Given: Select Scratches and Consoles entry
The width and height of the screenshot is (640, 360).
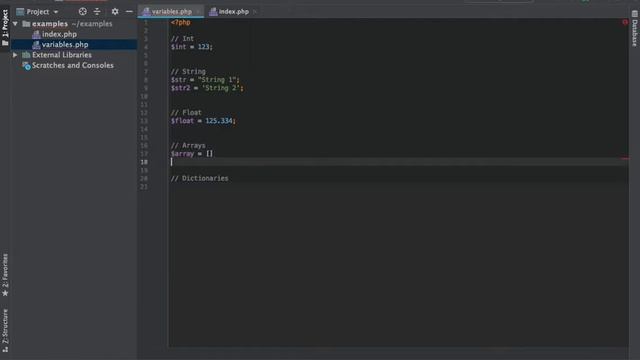Looking at the screenshot, I should tap(73, 65).
